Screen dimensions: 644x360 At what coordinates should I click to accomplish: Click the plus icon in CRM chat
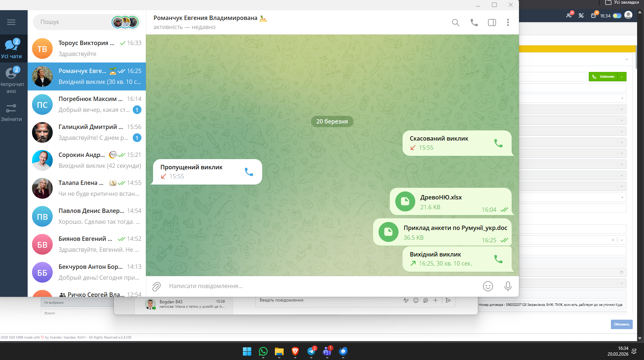coord(435,300)
